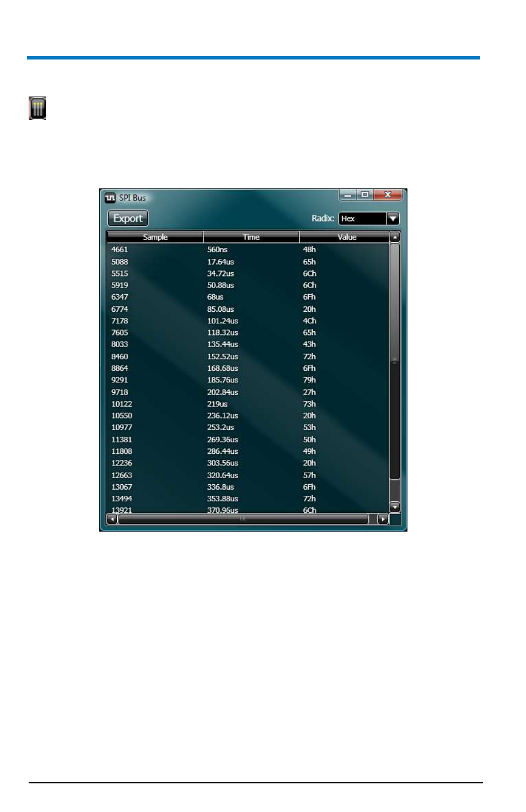Click vertical scrollbar up arrow

pyautogui.click(x=395, y=238)
